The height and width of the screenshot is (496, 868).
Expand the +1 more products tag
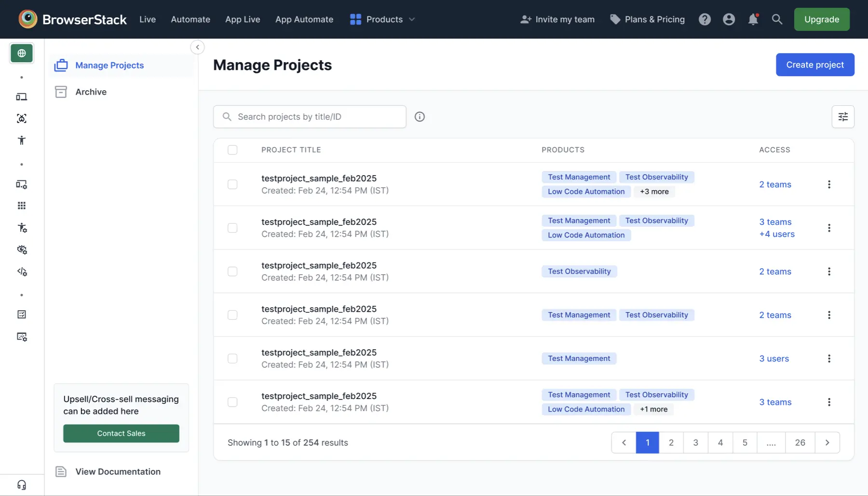pyautogui.click(x=653, y=409)
